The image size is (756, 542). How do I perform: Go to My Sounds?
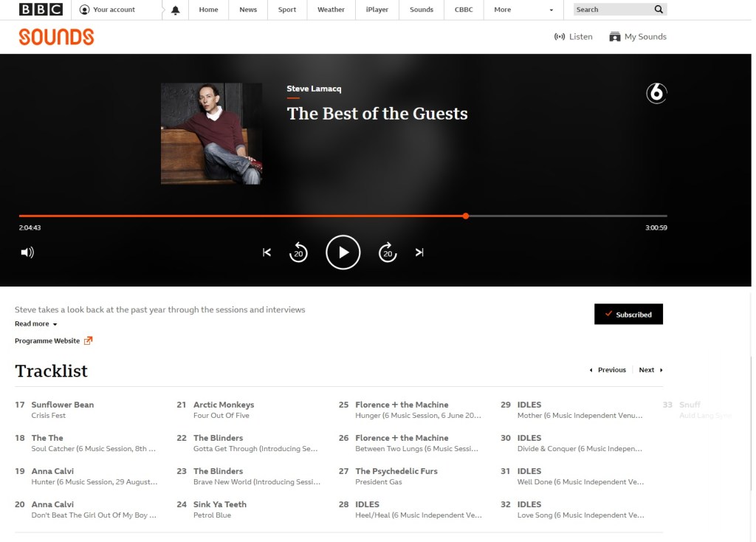[637, 36]
